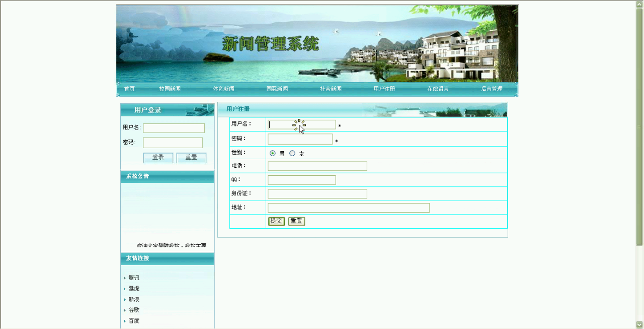Focus the 地址 text field
This screenshot has height=329, width=644.
[348, 208]
